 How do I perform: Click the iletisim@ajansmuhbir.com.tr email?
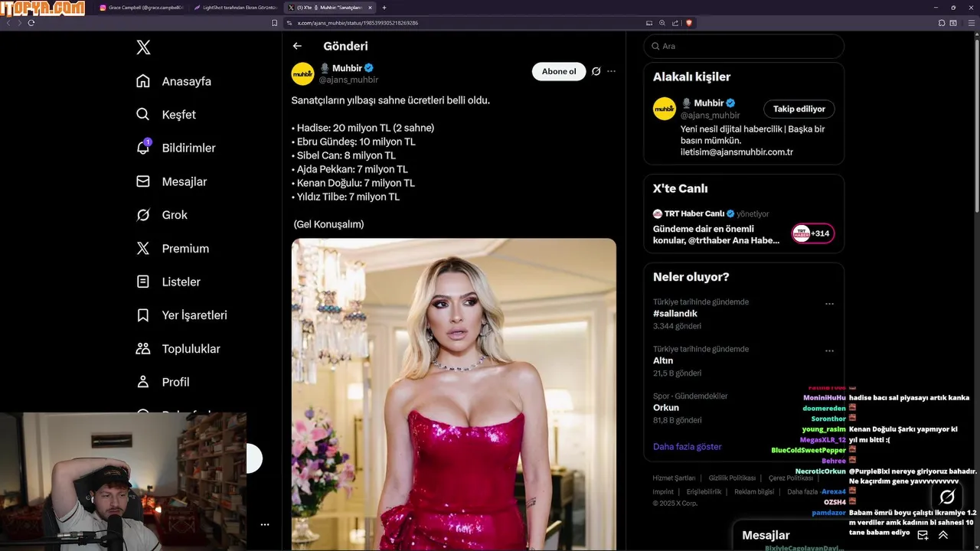tap(737, 152)
